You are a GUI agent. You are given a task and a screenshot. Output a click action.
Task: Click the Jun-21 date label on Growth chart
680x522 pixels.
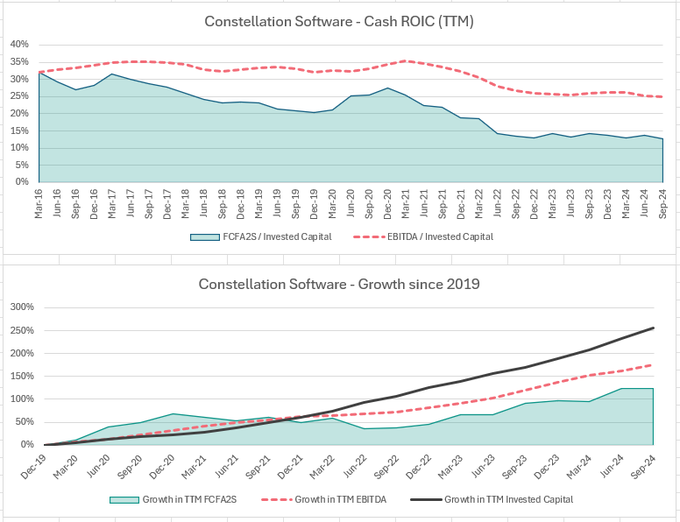tap(226, 466)
